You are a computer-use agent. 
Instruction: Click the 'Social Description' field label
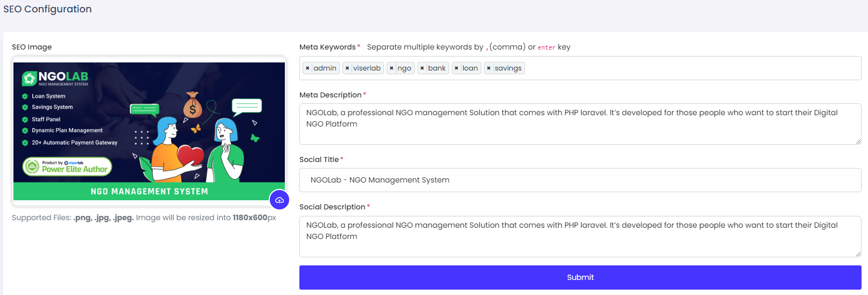[332, 207]
